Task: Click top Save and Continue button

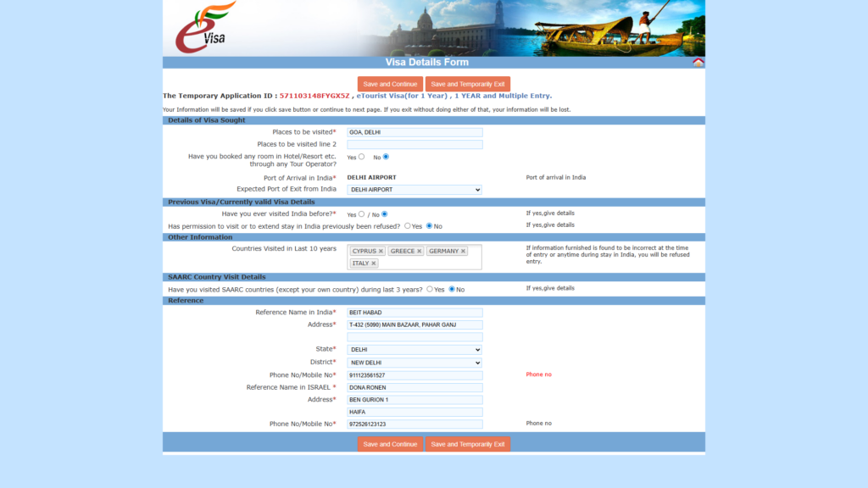Action: point(390,84)
